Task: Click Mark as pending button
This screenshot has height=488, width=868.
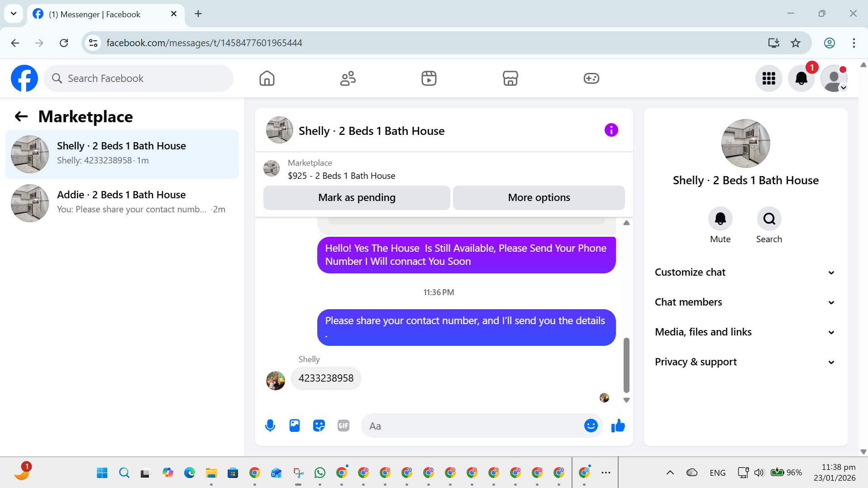Action: [x=357, y=197]
